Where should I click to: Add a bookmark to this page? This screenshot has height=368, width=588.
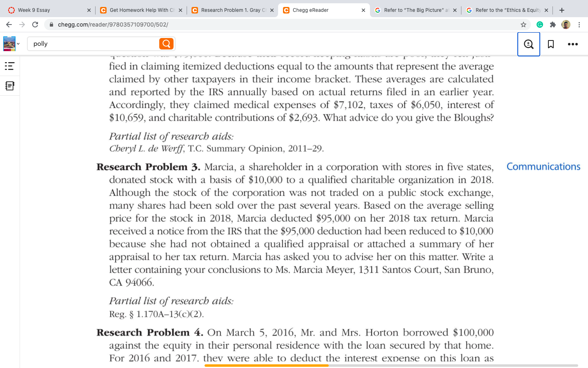(x=550, y=44)
